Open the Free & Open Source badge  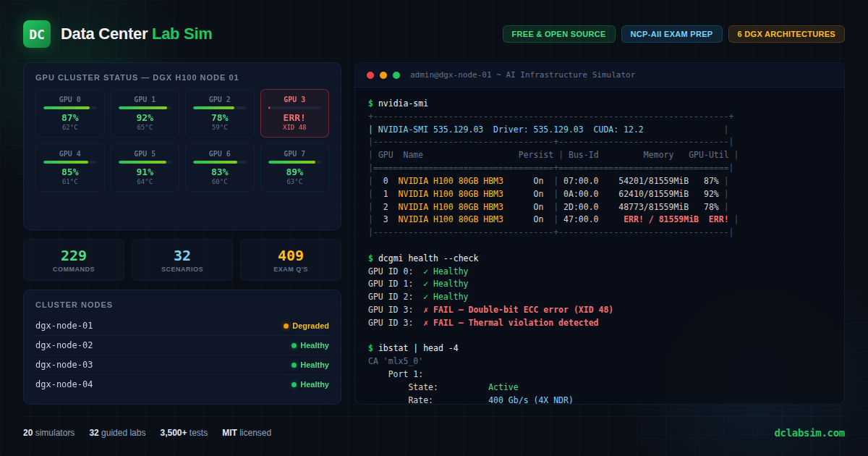pyautogui.click(x=558, y=34)
